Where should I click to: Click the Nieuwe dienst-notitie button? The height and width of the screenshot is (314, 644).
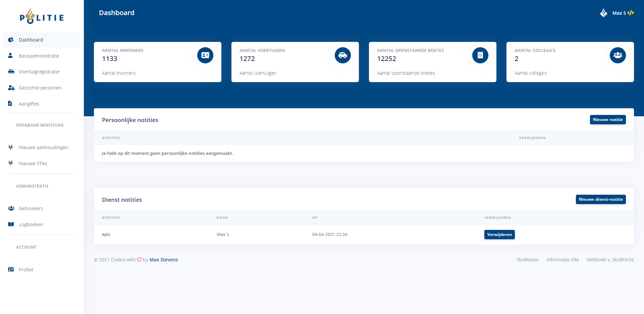click(x=600, y=199)
